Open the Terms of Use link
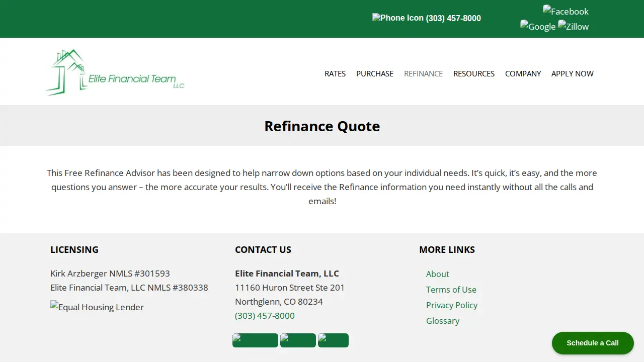The height and width of the screenshot is (362, 644). point(451,290)
